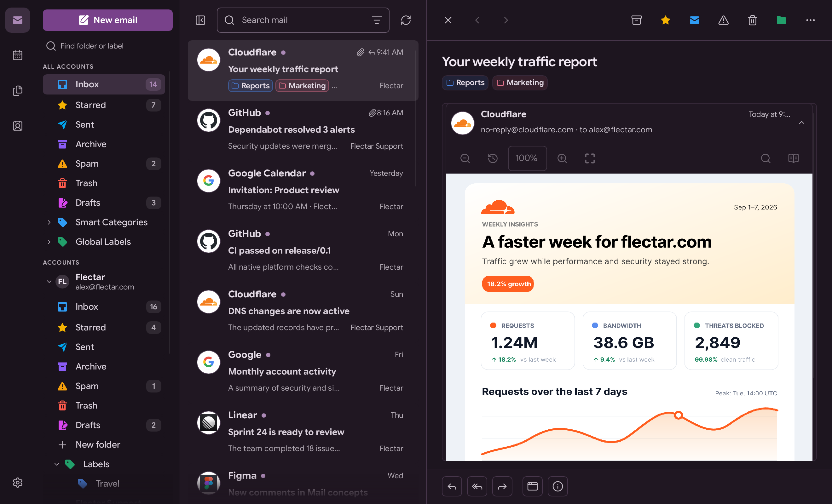Click Marketing label under email subject
Screen dimensions: 832x504
click(520, 83)
